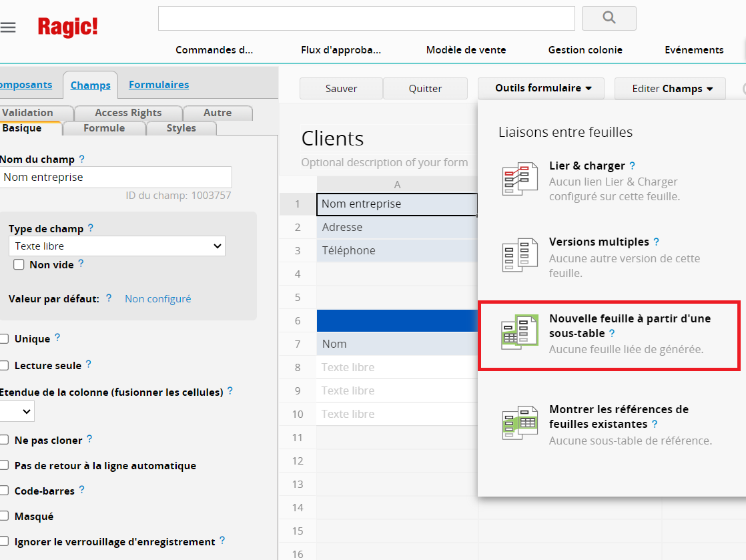
Task: Open the hamburger main menu
Action: (8, 27)
